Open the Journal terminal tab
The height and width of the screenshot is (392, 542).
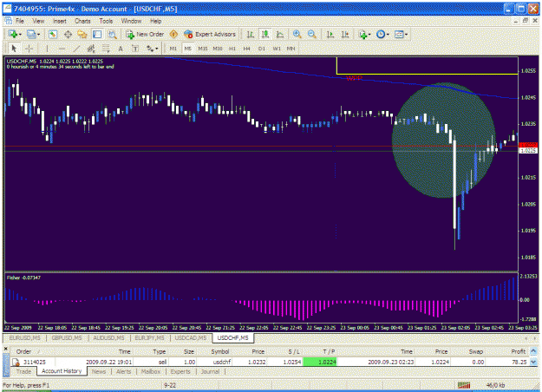pos(210,371)
